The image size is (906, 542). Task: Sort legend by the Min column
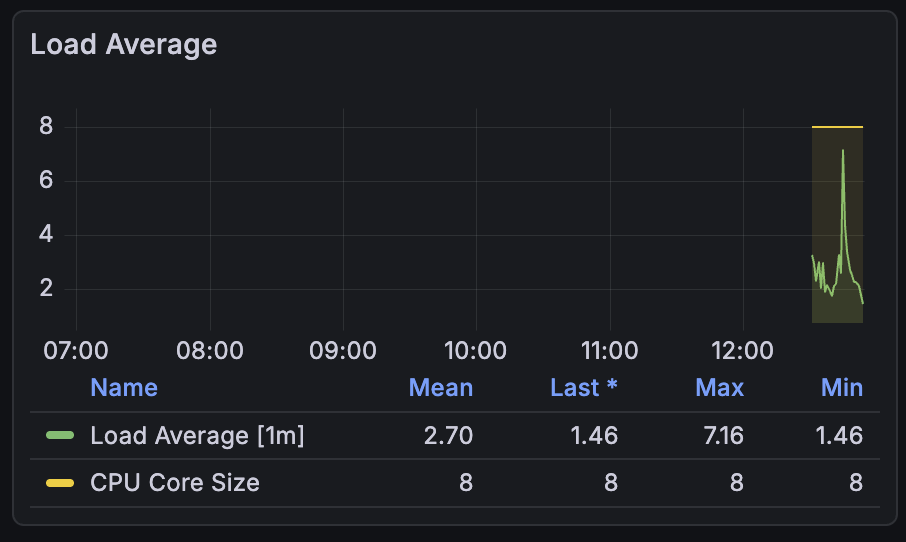tap(842, 388)
